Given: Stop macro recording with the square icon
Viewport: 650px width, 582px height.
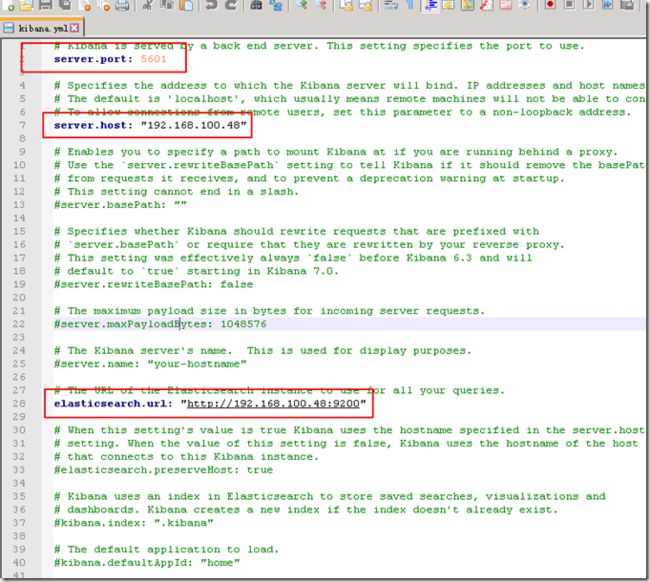Looking at the screenshot, I should tap(569, 5).
